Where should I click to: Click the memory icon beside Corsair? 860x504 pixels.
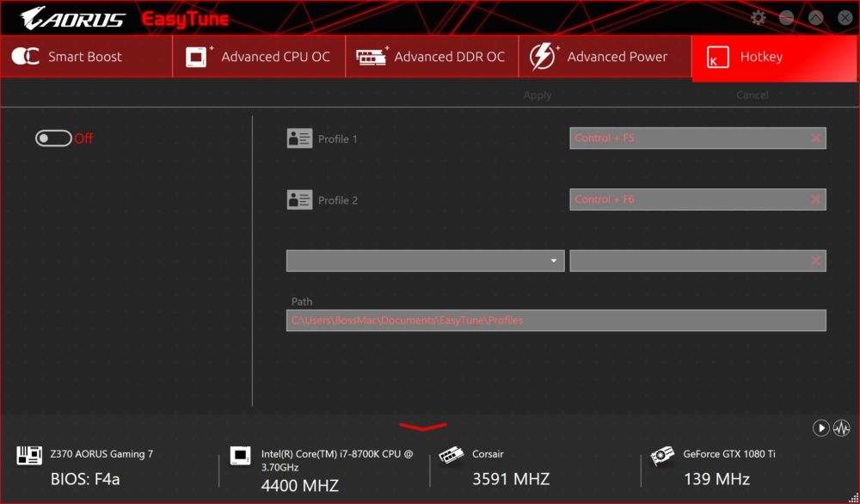pos(451,455)
